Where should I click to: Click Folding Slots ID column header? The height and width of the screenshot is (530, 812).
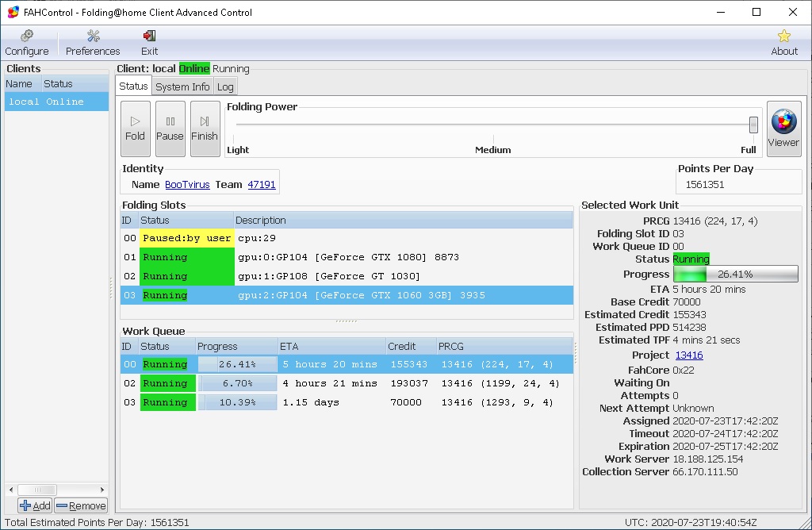pyautogui.click(x=129, y=221)
